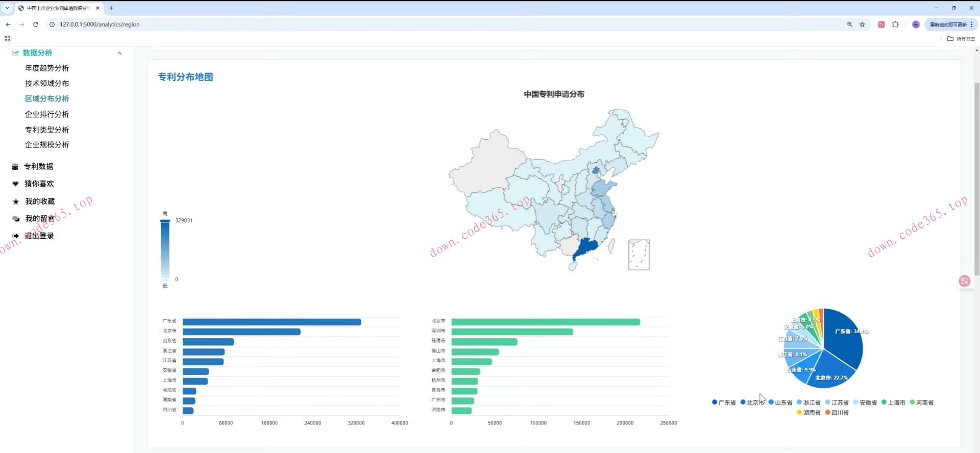Click the floating pink translate icon
This screenshot has height=453, width=980.
[x=964, y=281]
